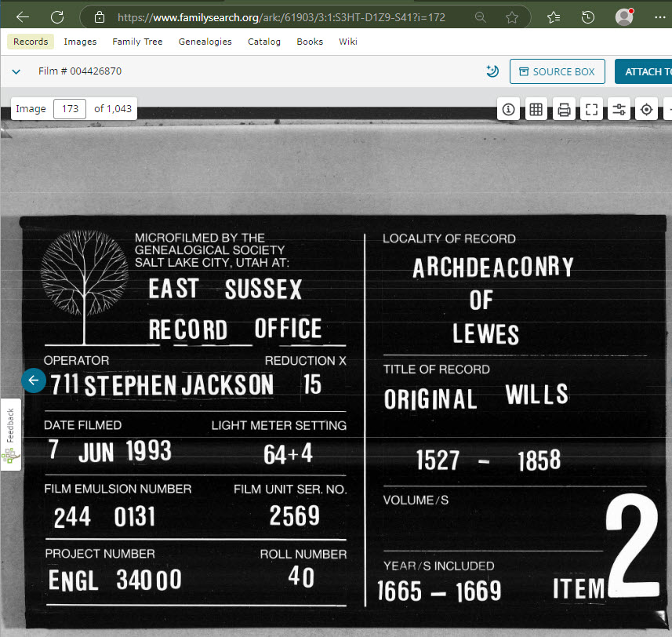Open the Family Tree tab
Screen dimensions: 672x637
137,42
